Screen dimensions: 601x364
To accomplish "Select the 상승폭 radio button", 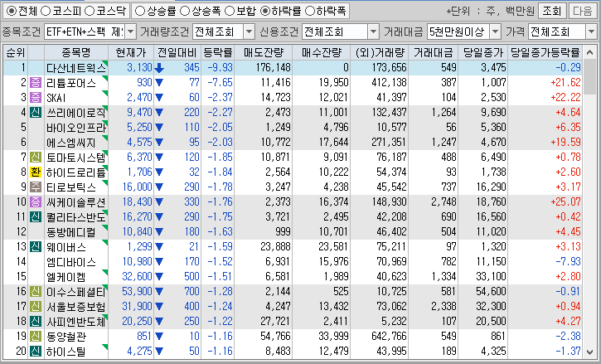I will [185, 11].
